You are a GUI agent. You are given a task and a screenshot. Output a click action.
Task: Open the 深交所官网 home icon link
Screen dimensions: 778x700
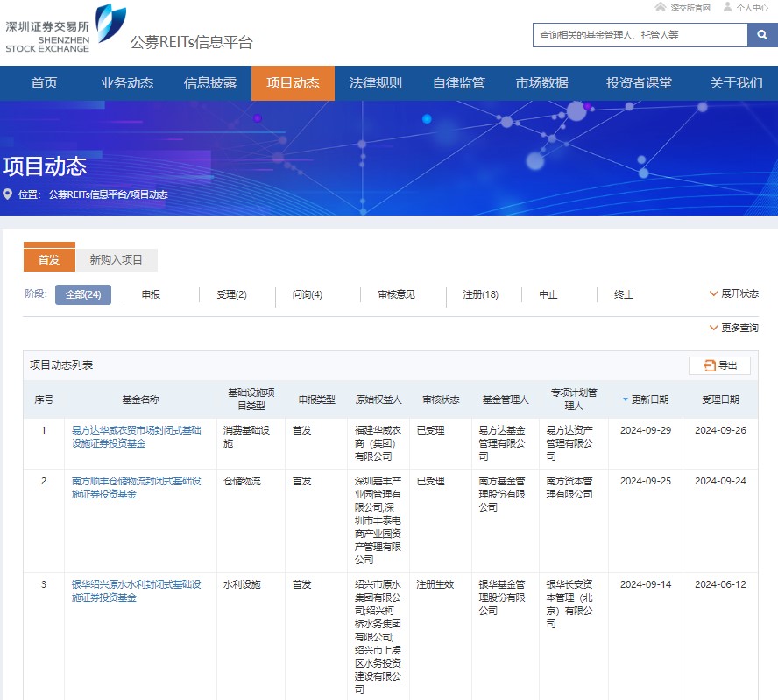[x=661, y=7]
